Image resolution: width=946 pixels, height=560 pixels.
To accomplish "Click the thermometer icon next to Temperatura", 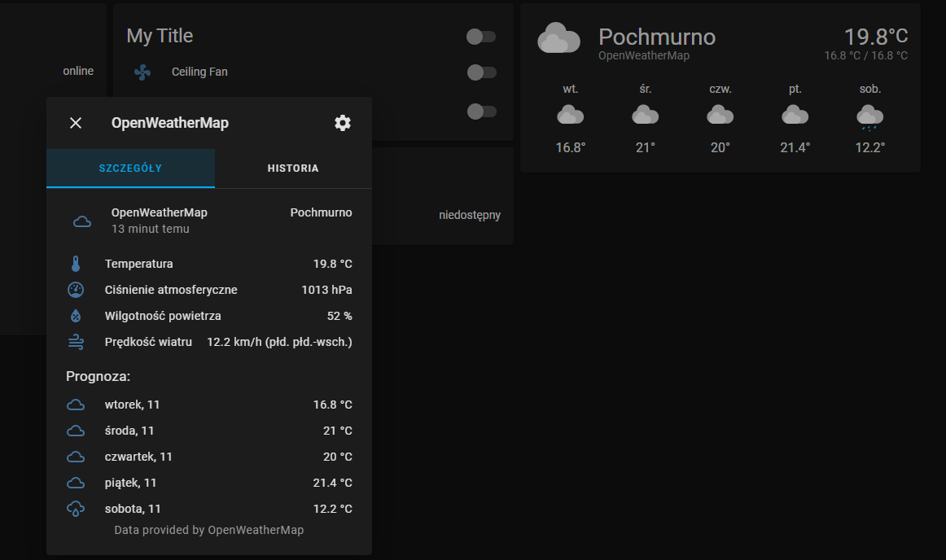I will tap(76, 264).
